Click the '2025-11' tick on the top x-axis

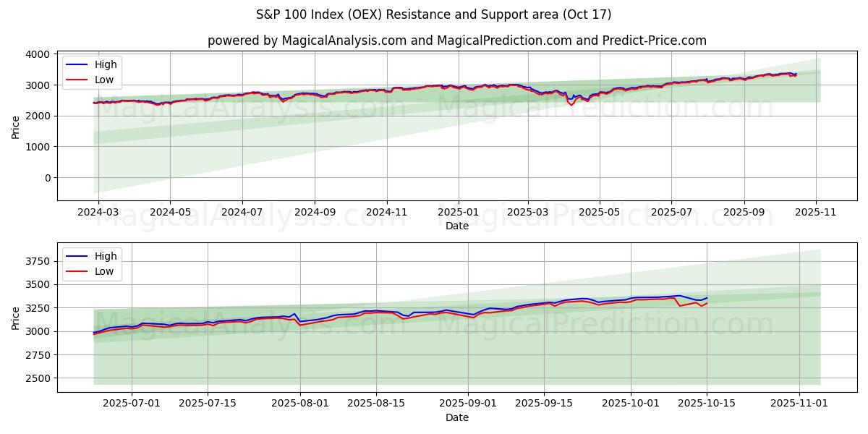816,213
